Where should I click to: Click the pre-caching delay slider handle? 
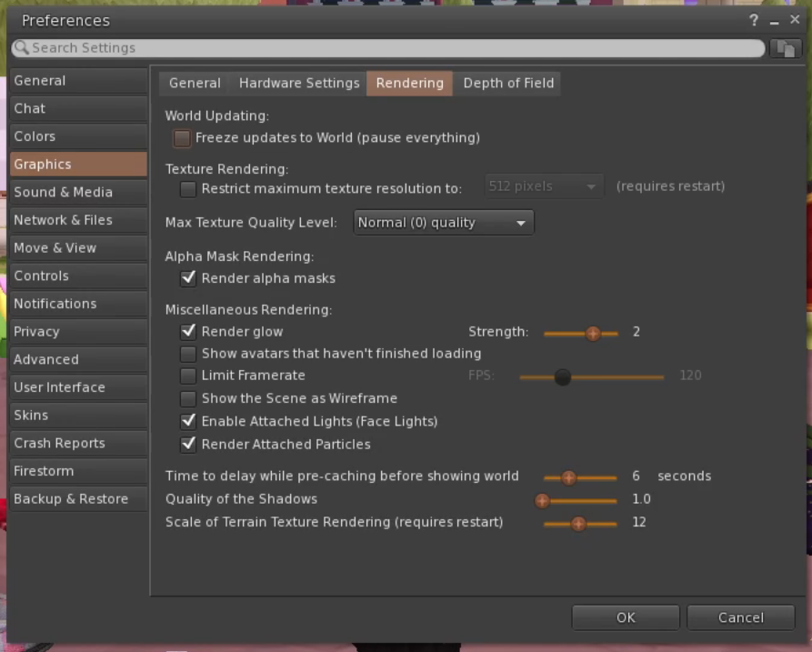[x=568, y=477]
